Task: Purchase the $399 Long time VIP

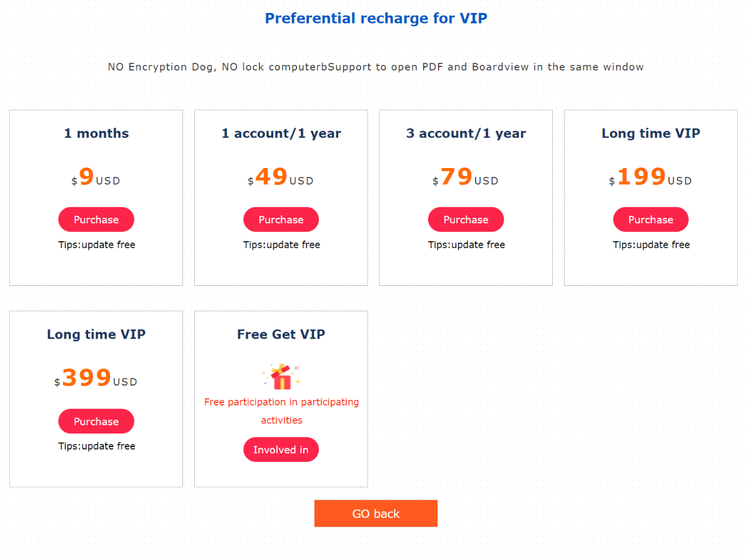Action: tap(96, 421)
